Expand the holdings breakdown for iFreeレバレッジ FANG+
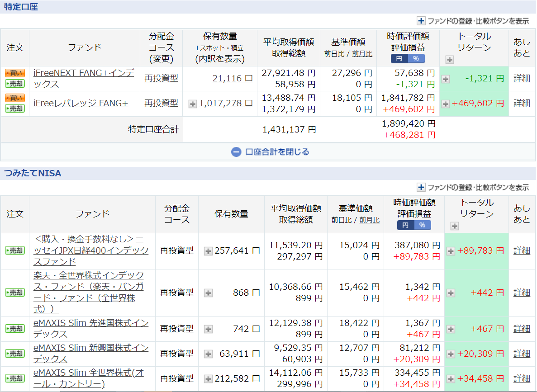 point(193,104)
